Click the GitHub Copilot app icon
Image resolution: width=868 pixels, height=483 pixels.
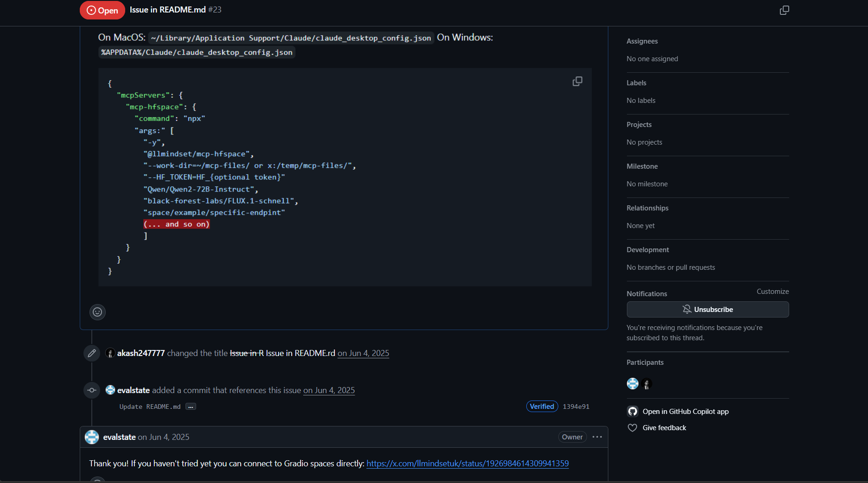click(632, 412)
